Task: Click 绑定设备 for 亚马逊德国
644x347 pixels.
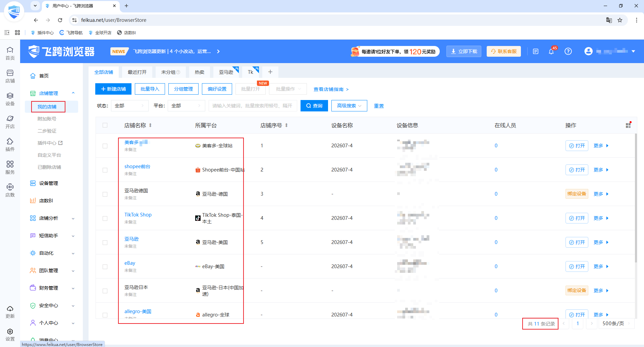Action: (x=577, y=194)
